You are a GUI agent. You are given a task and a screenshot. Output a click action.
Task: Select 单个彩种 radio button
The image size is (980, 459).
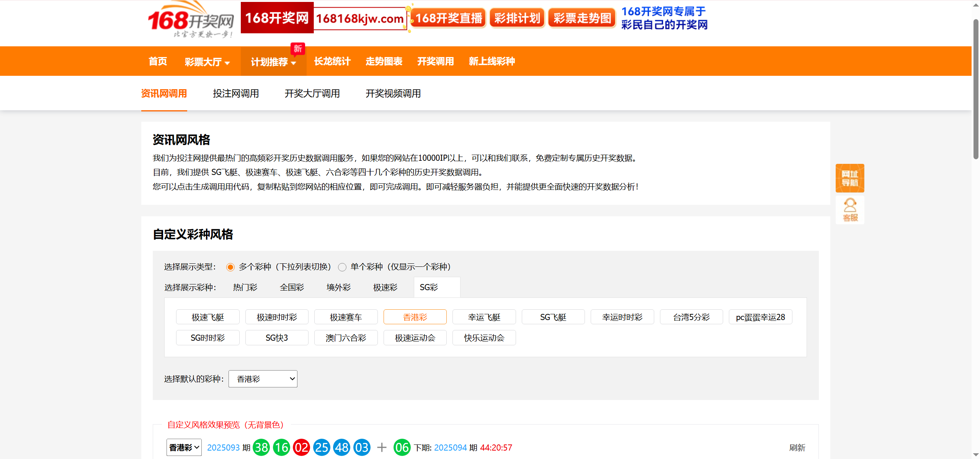pos(342,267)
